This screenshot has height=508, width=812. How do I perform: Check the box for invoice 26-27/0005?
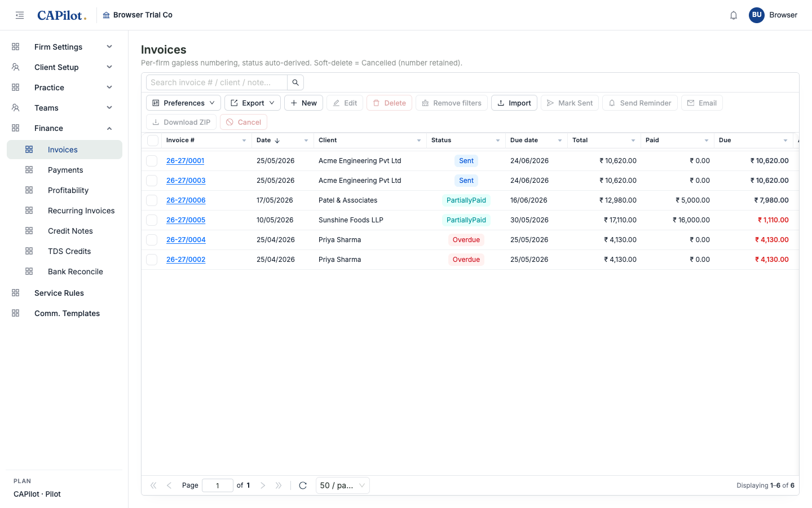(152, 220)
